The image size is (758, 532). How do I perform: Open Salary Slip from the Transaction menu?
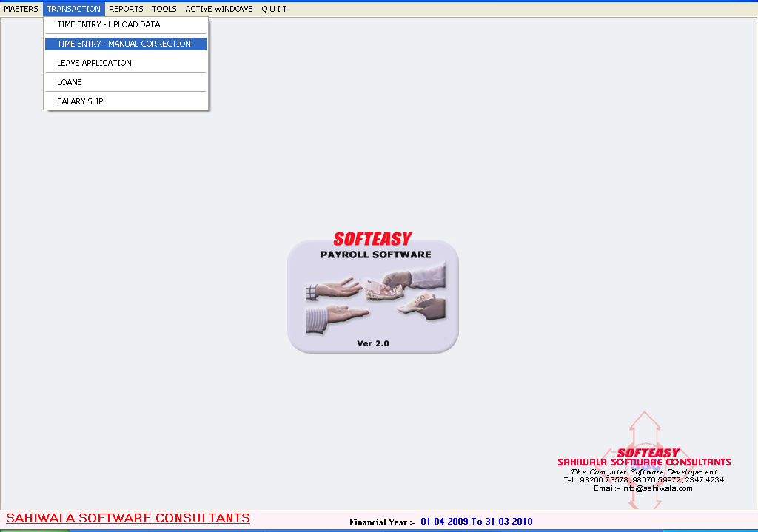coord(80,101)
